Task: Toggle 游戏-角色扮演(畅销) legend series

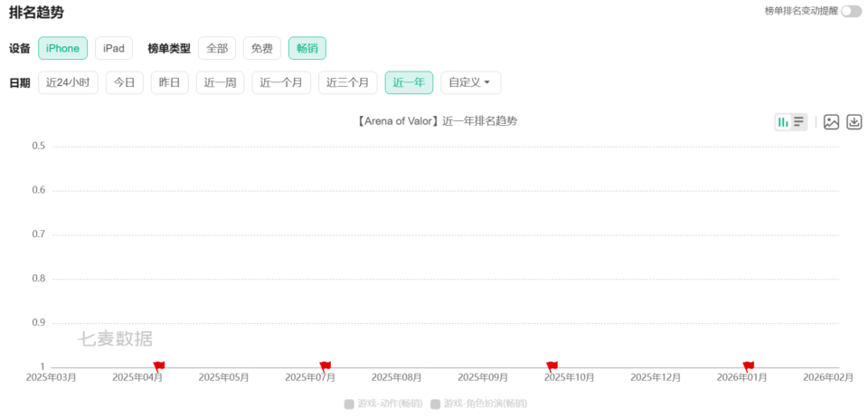Action: point(478,404)
